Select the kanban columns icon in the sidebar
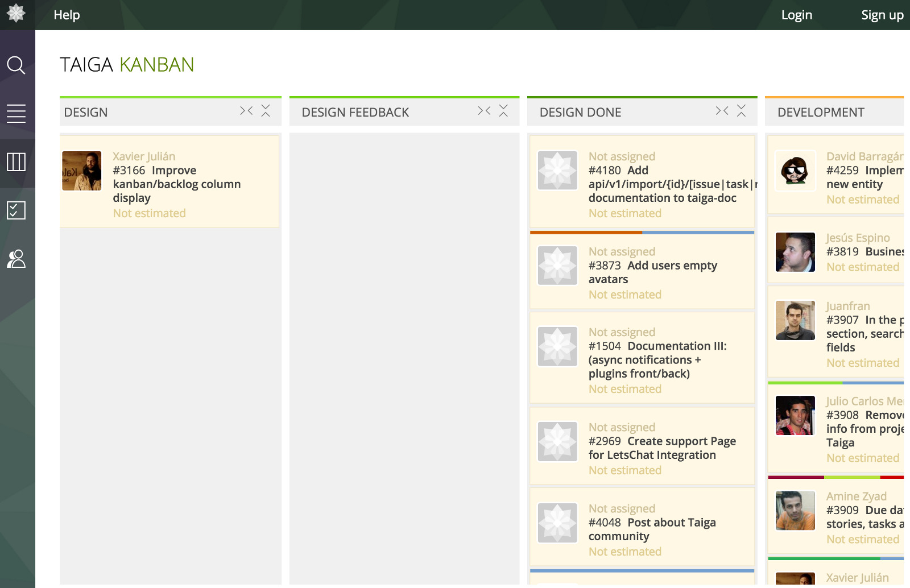 [x=16, y=162]
